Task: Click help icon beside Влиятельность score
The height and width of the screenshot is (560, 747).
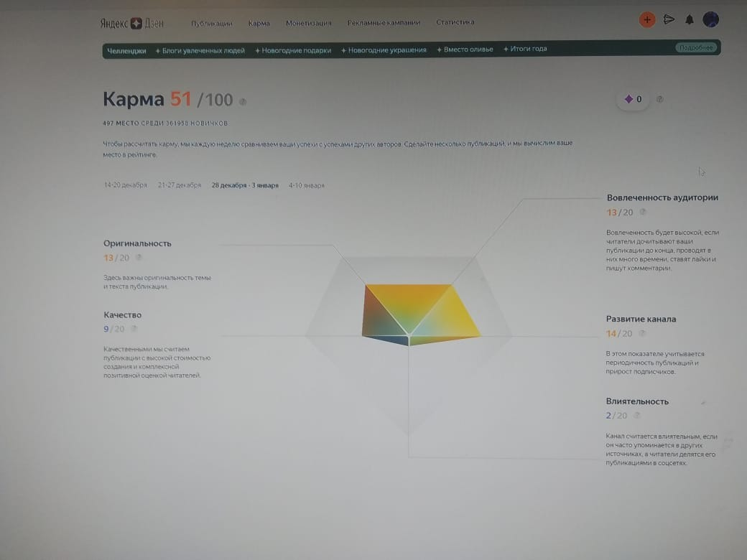Action: [x=636, y=415]
